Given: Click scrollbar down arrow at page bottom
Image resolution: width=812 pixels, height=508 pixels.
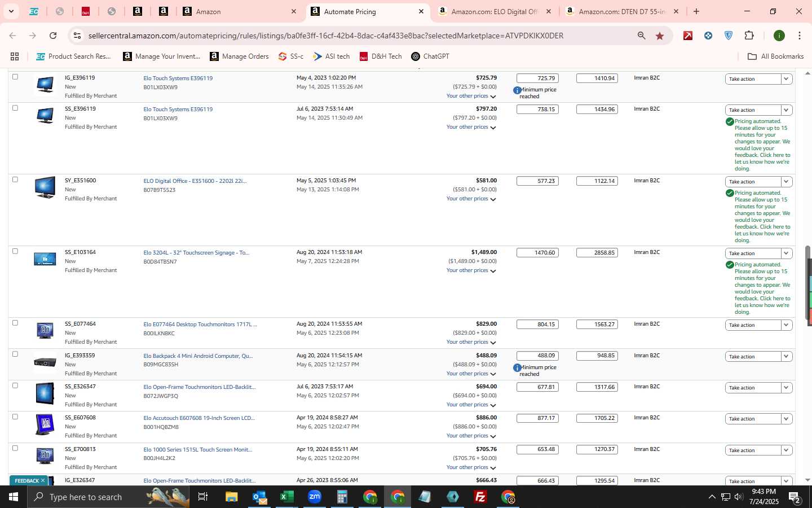Looking at the screenshot, I should click(x=807, y=480).
